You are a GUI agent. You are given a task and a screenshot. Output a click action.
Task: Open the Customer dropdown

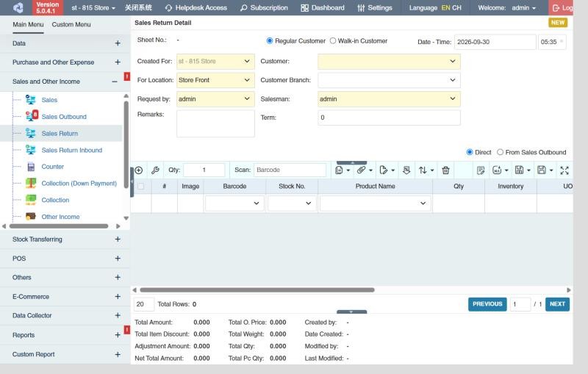(x=389, y=61)
